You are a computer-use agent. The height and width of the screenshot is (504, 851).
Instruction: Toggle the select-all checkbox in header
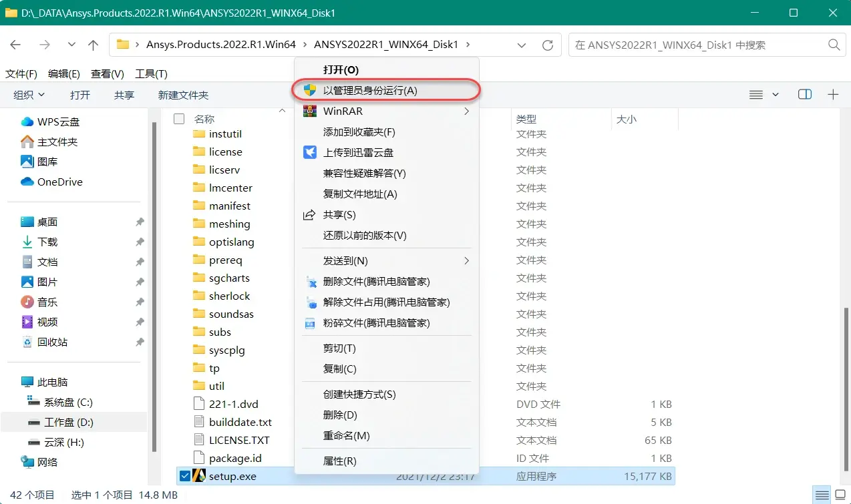179,119
